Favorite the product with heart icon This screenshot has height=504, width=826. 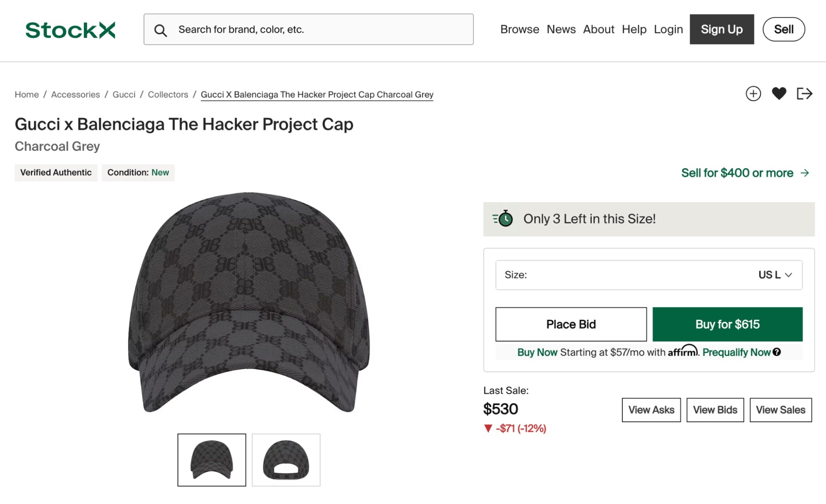(x=779, y=94)
